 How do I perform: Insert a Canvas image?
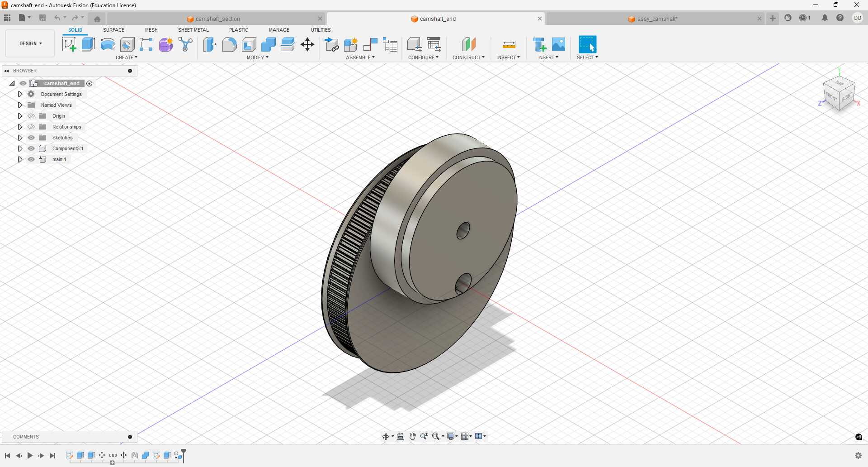click(559, 44)
